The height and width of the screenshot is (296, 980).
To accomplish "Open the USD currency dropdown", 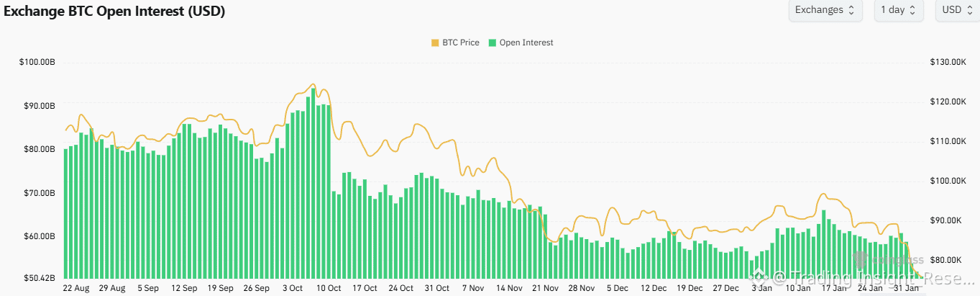I will coord(956,10).
